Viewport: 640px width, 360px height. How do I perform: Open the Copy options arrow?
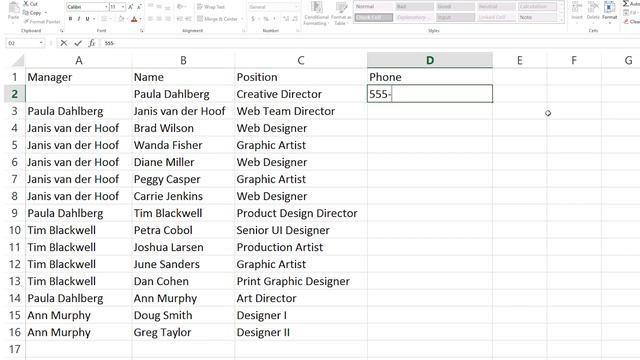pyautogui.click(x=45, y=13)
